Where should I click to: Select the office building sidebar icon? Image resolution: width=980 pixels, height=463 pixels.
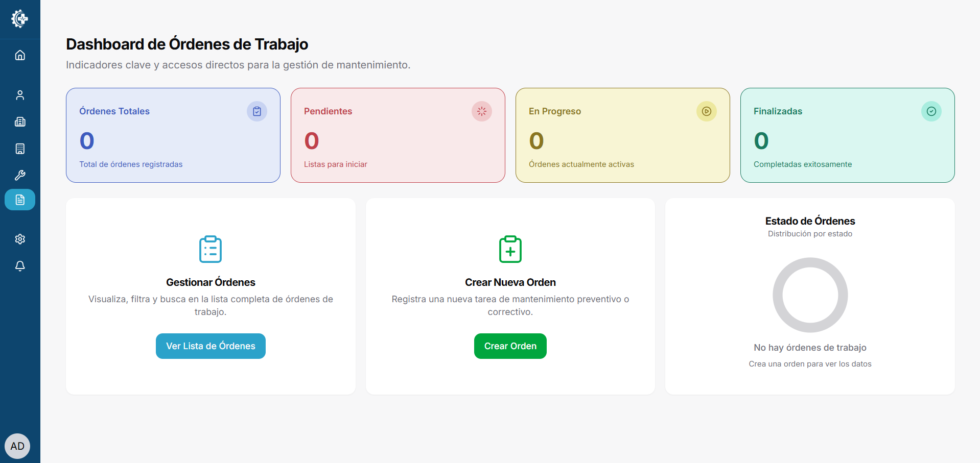20,149
